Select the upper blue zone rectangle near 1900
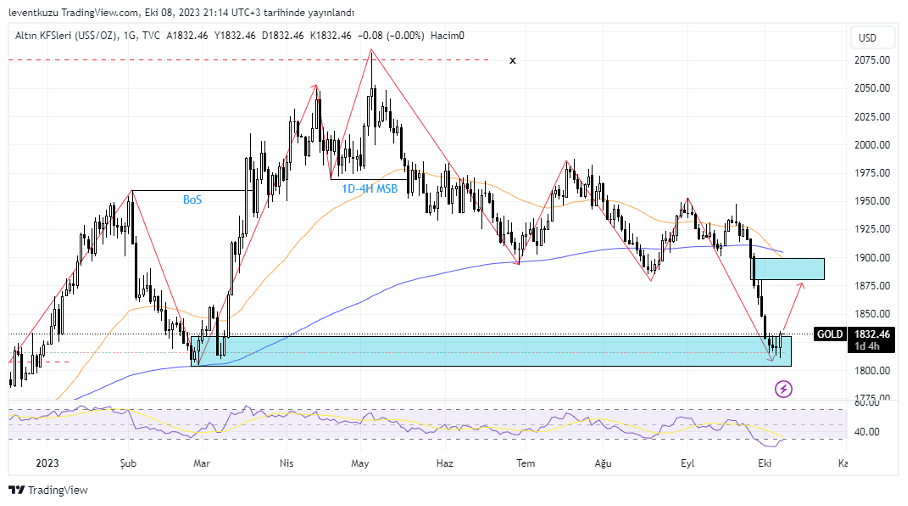Viewport: 908px width, 506px height. 788,268
